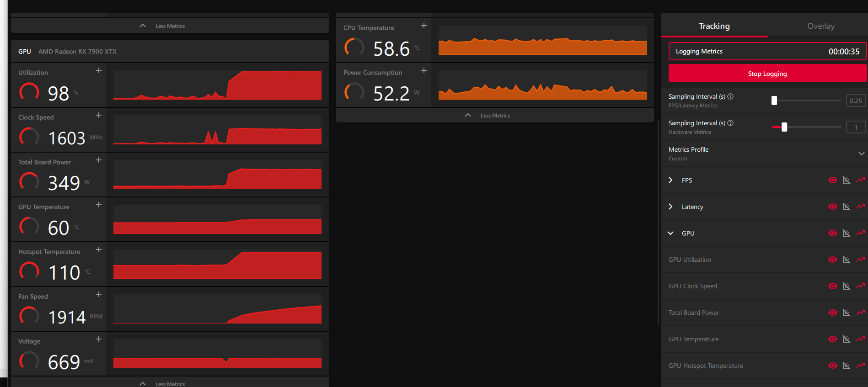
Task: Toggle eye visibility for Latency metrics
Action: point(833,207)
